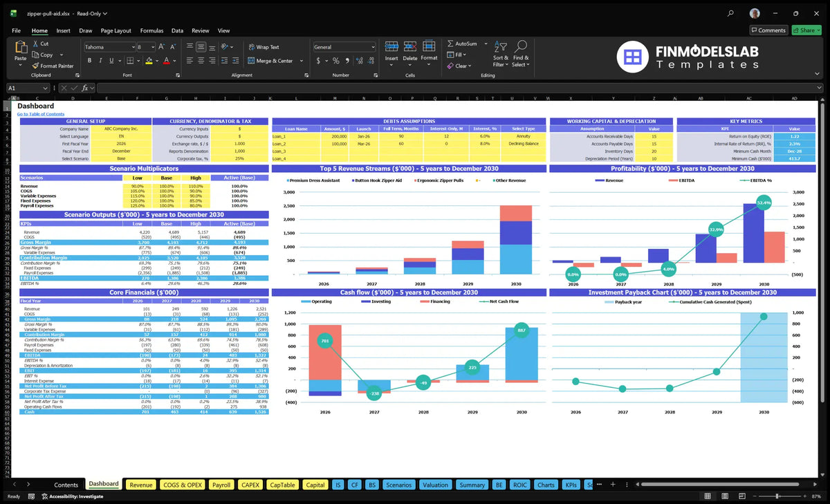Open the font size dropdown
Viewport: 830px width, 504px height.
153,47
